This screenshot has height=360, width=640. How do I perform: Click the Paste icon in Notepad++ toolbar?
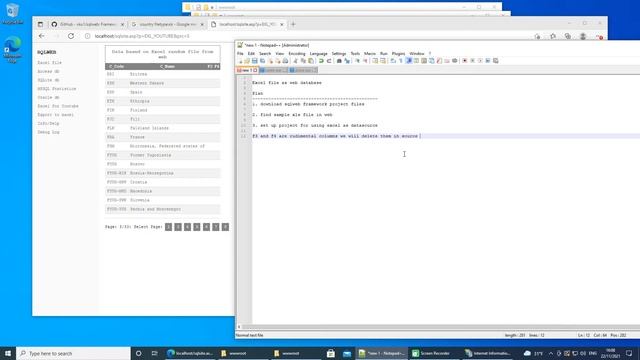311,61
